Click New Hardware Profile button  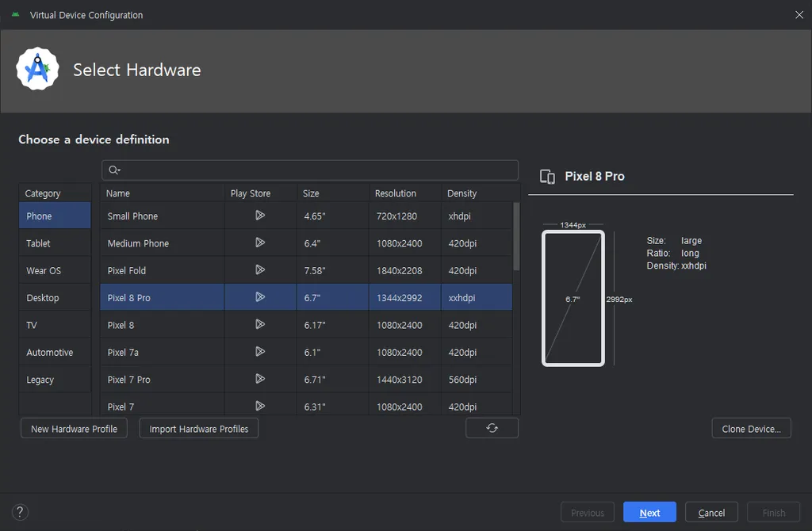click(74, 429)
